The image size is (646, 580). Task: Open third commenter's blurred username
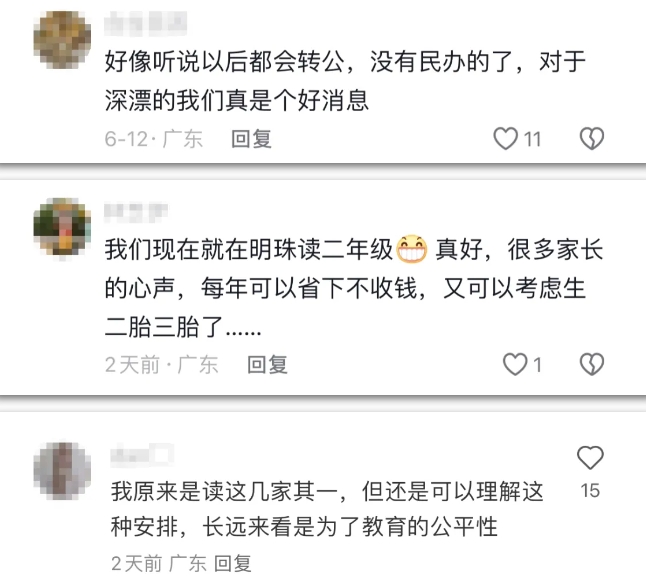(142, 454)
